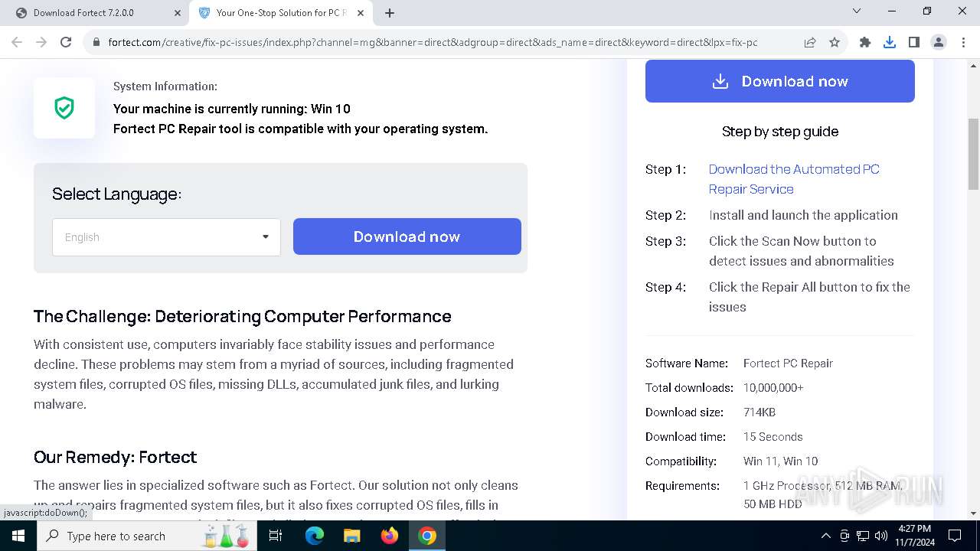Viewport: 980px width, 551px height.
Task: Click the '714KB' download size value
Action: coord(759,412)
